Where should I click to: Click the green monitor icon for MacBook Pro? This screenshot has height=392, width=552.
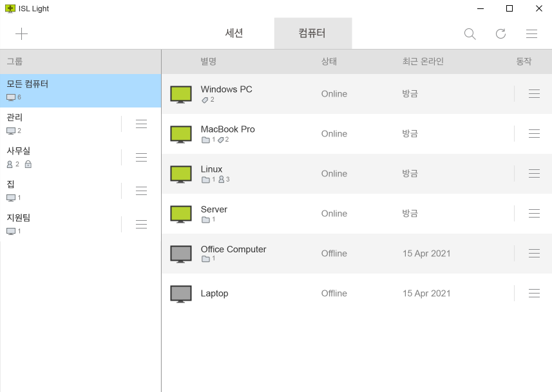pos(181,134)
